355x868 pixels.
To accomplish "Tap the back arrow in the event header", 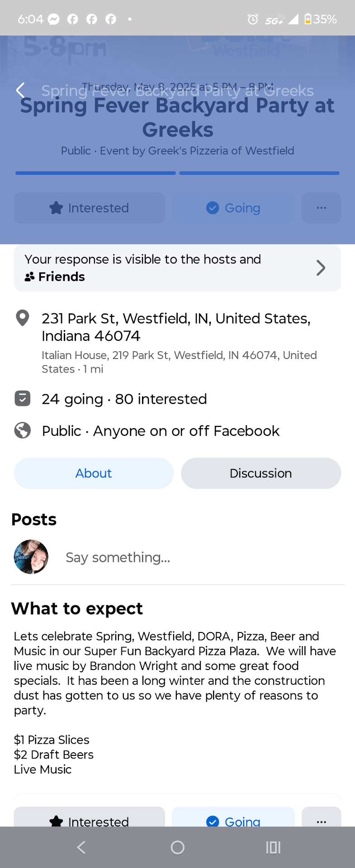I will 20,90.
